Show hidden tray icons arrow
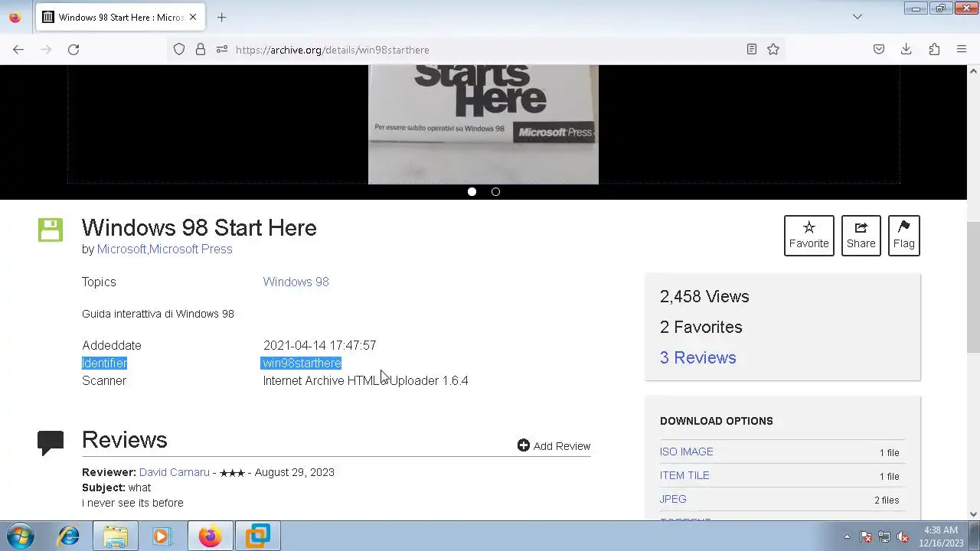 coord(847,536)
